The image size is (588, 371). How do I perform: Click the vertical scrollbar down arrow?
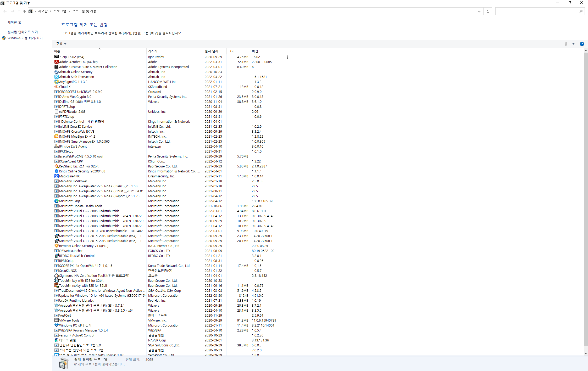(586, 353)
